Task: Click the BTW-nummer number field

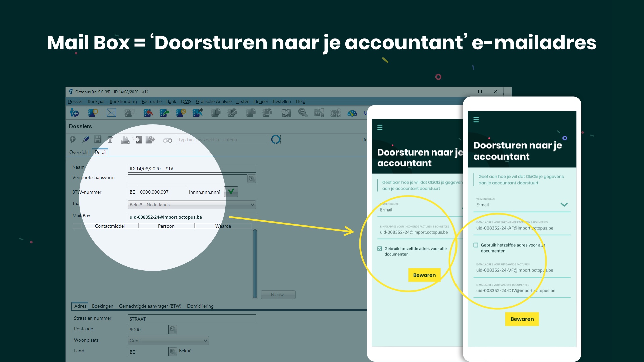Action: [x=162, y=192]
